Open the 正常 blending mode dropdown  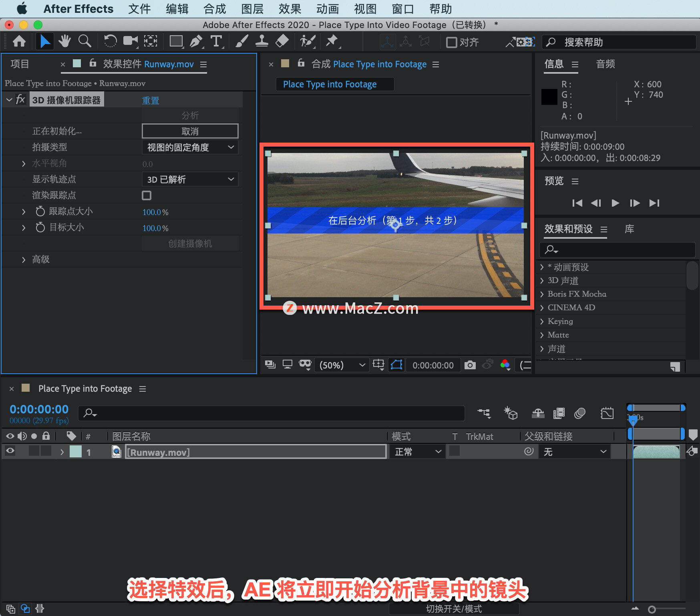point(417,452)
